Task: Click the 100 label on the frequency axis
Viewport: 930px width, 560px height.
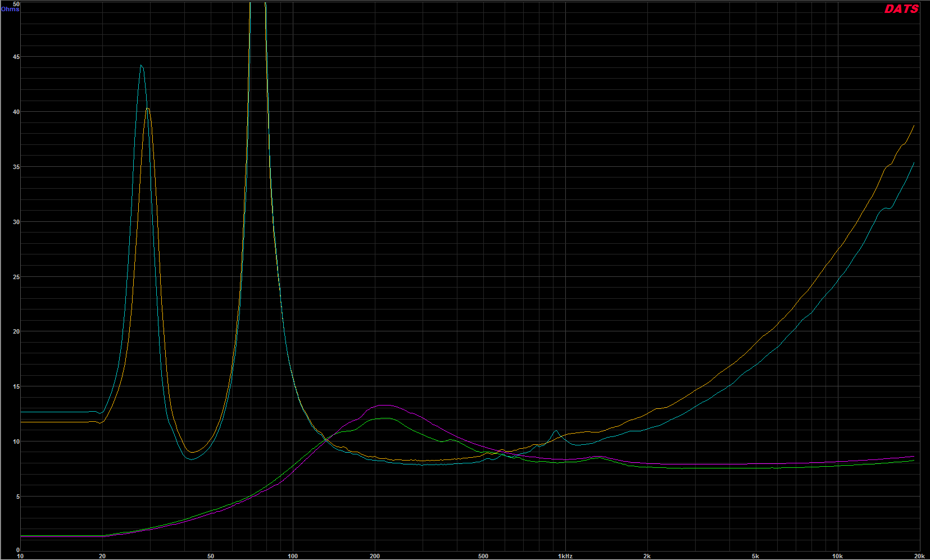Action: point(293,556)
